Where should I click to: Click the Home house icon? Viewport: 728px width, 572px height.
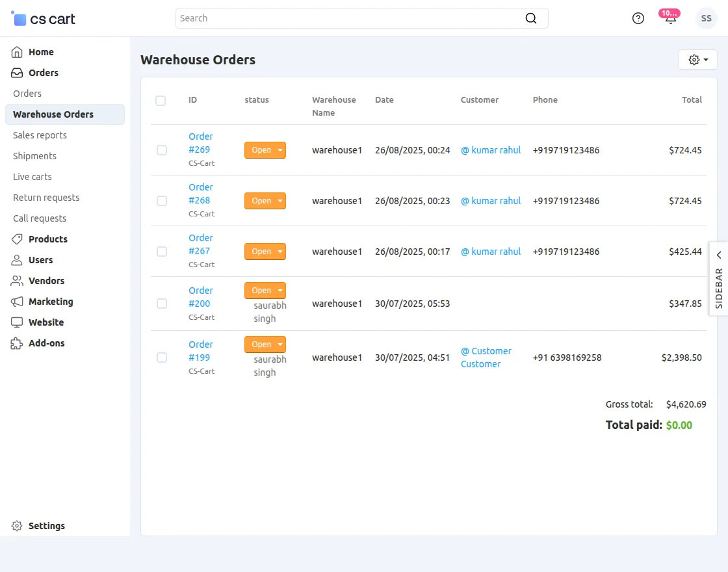(x=17, y=52)
